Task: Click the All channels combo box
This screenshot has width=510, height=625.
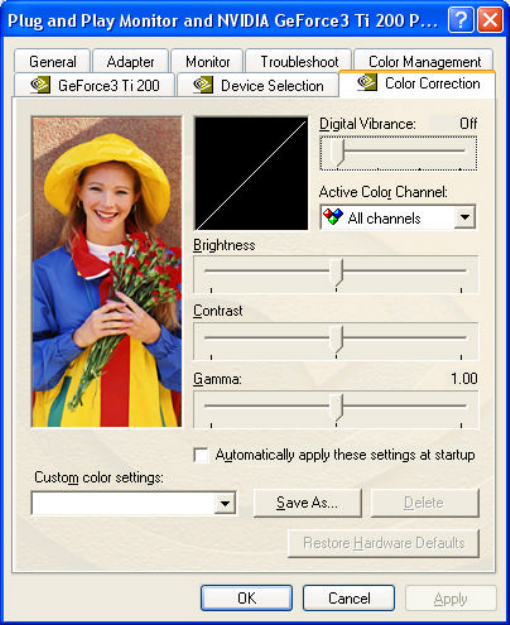Action: [398, 217]
